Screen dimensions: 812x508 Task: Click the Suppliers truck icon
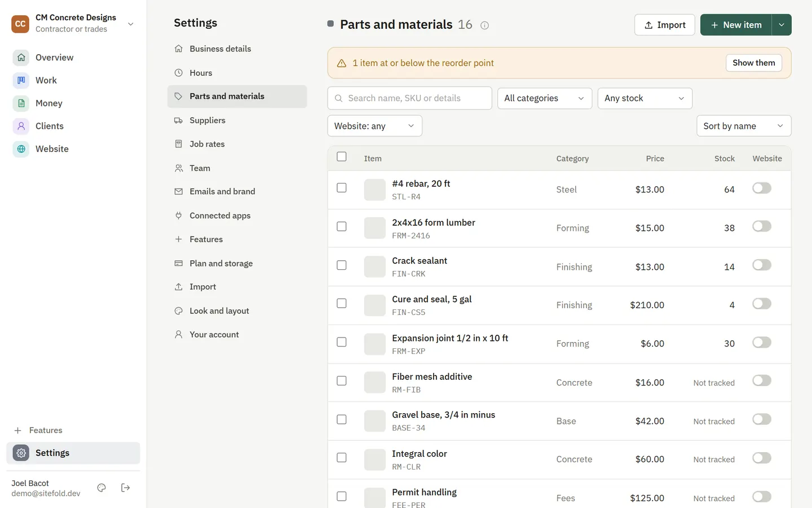(178, 120)
